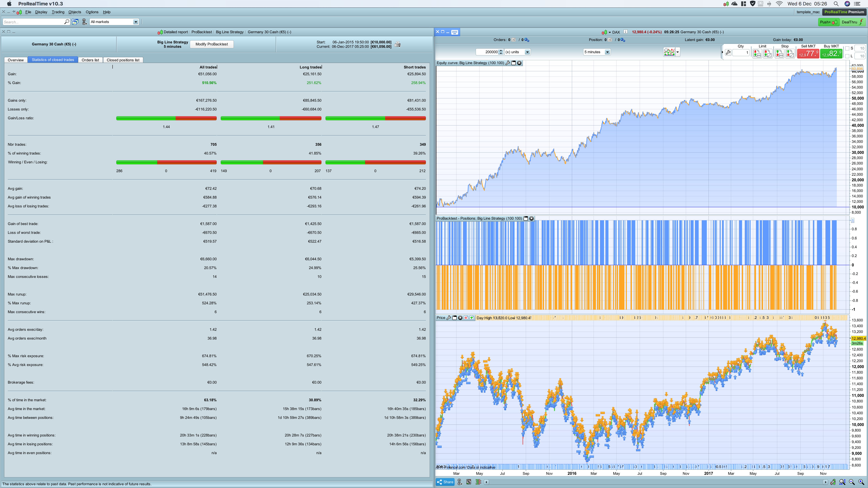Open the indicators icon on chart toolbar
The height and width of the screenshot is (488, 868).
click(669, 52)
